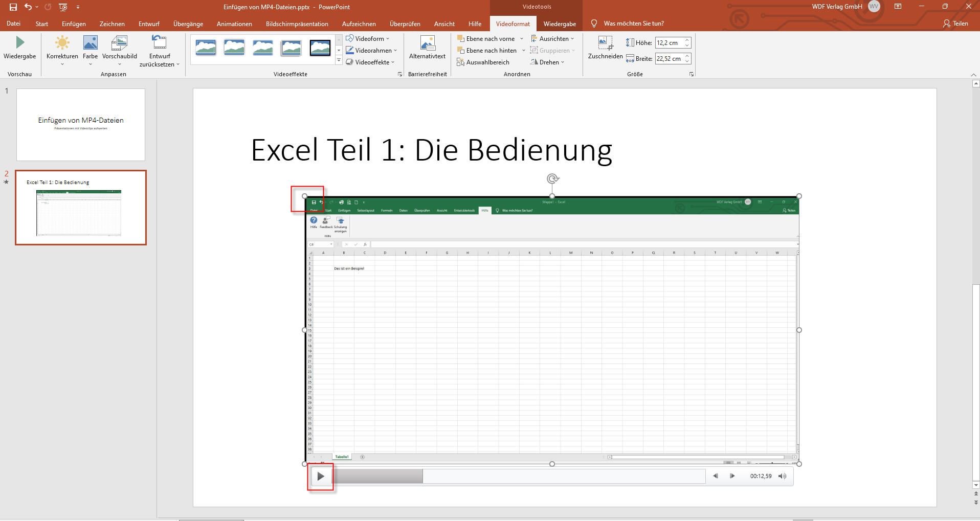Open the Ausrichten dropdown
The image size is (980, 521).
(x=552, y=39)
